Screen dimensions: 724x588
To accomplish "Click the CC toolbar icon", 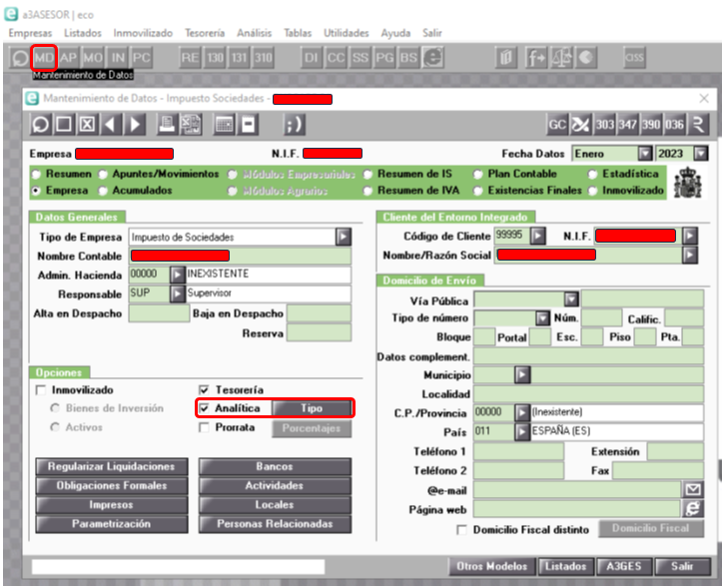I will coord(336,58).
